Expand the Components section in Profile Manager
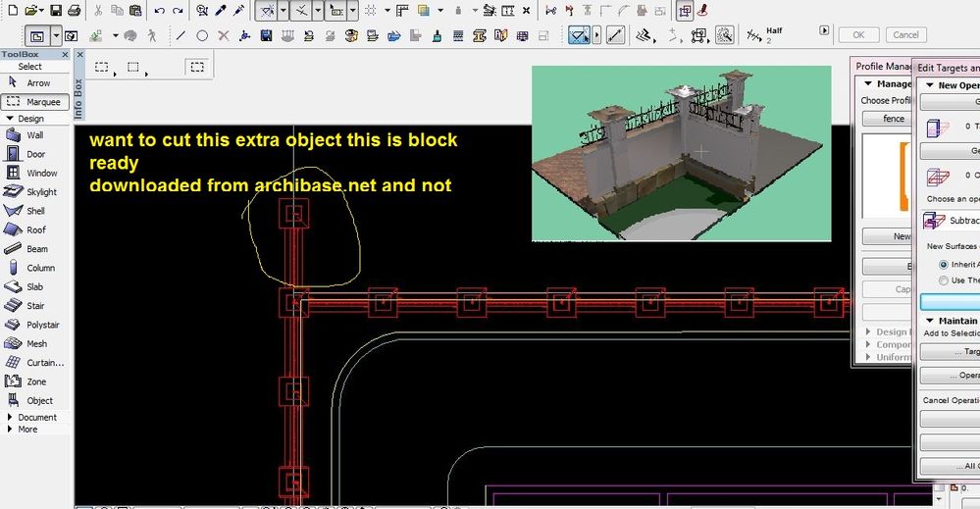The image size is (980, 509). (868, 344)
